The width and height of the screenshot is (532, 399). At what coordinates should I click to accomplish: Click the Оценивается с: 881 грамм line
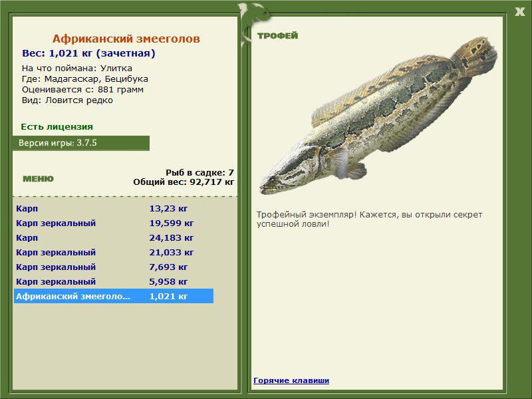pos(82,90)
